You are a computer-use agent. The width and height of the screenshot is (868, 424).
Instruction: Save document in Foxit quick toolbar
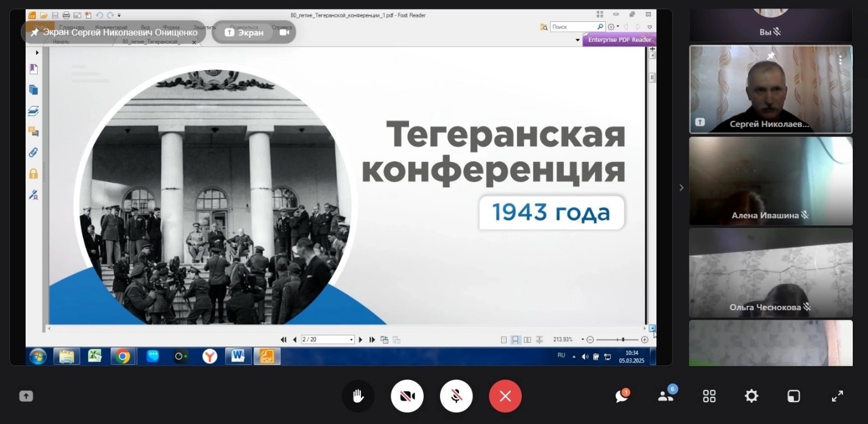(55, 15)
